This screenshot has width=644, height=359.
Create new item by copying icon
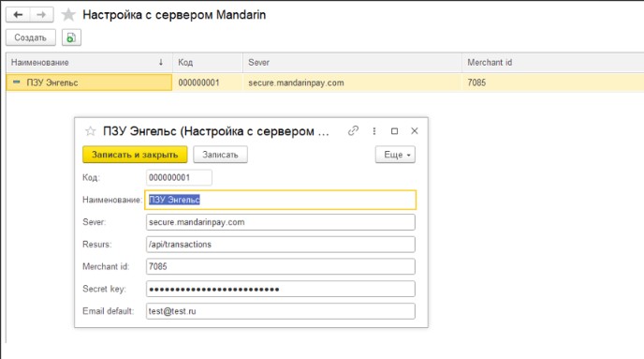pyautogui.click(x=71, y=37)
